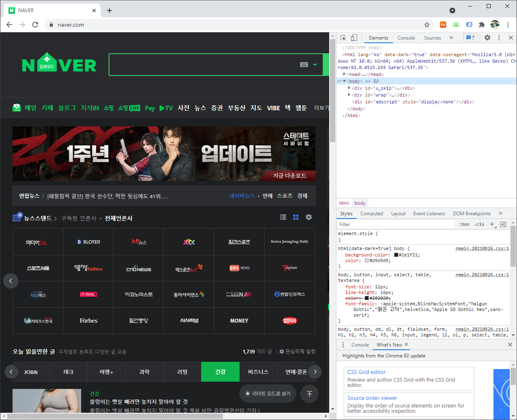The image size is (517, 420).
Task: Bookmark this page star icon
Action: tap(427, 25)
